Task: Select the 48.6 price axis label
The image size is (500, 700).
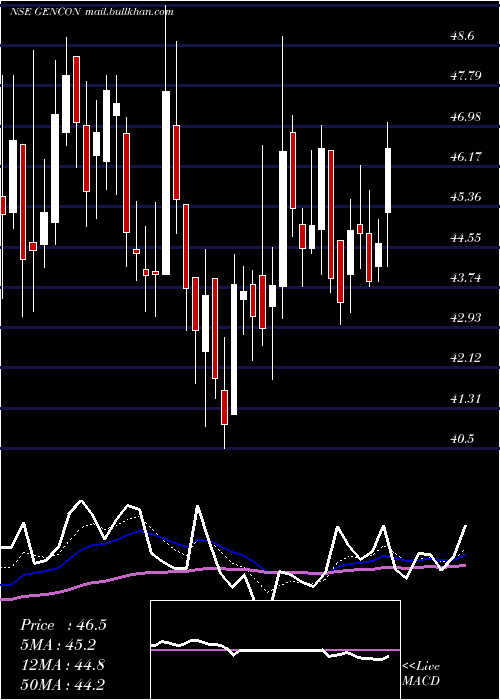Action: [462, 36]
